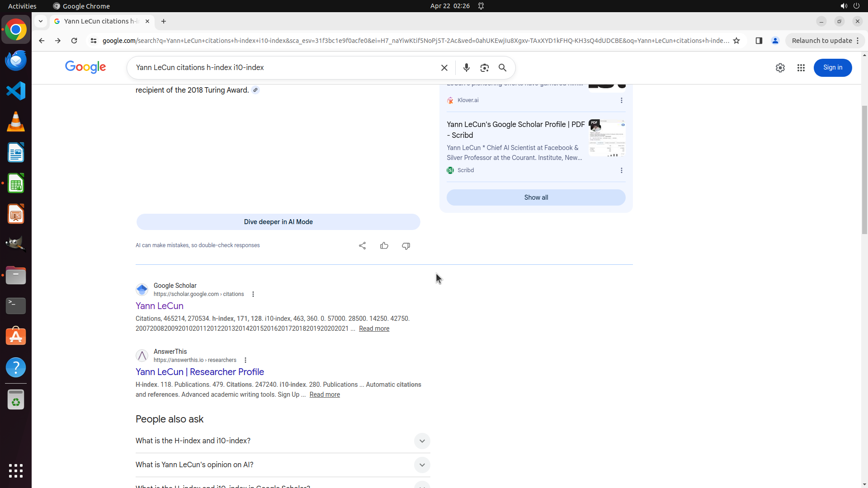Image resolution: width=868 pixels, height=488 pixels.
Task: Toggle the Chrome side panel
Action: 759,41
